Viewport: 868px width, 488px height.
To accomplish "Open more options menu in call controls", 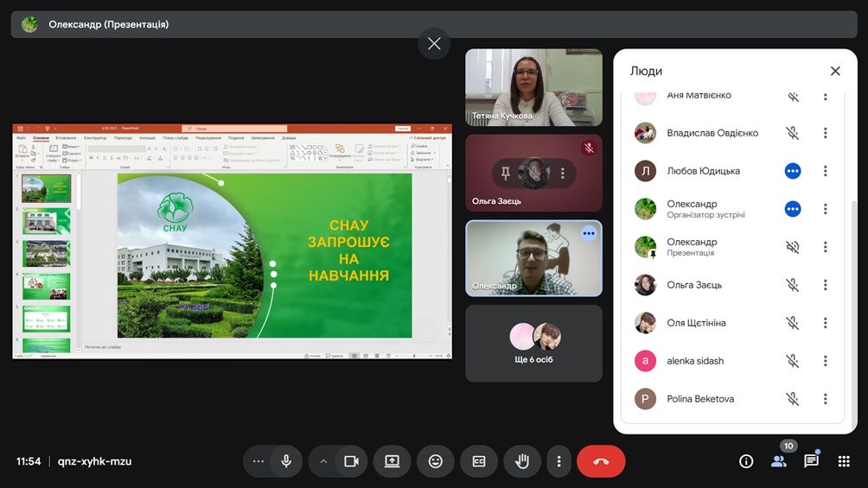I will click(x=559, y=461).
